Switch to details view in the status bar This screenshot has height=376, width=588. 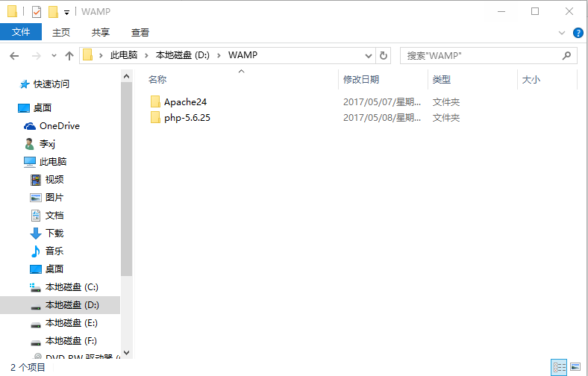[559, 367]
